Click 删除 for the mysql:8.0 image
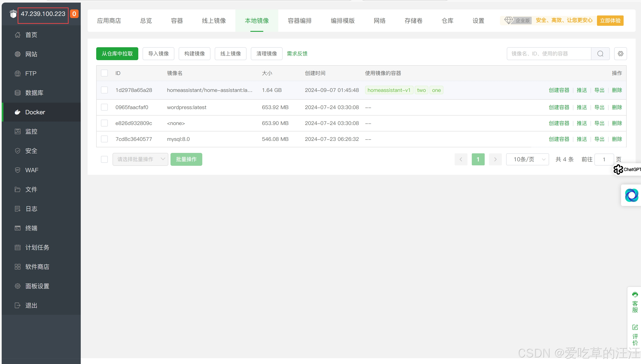 [x=617, y=139]
